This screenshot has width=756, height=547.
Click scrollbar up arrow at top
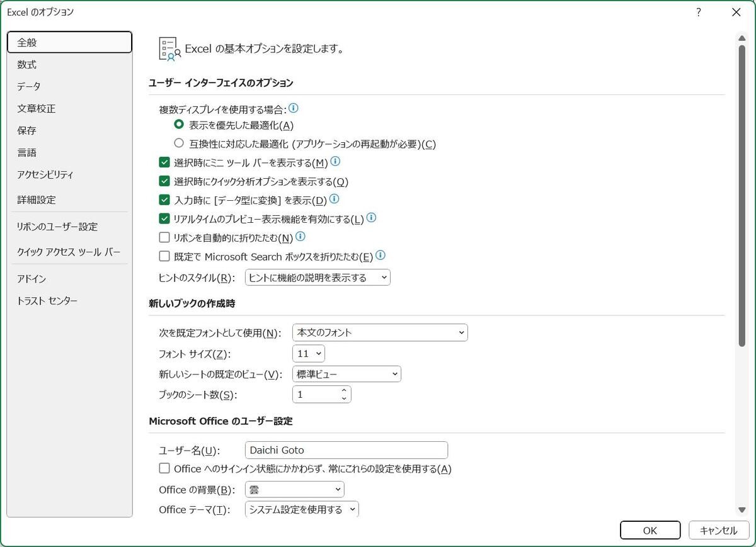pyautogui.click(x=742, y=38)
